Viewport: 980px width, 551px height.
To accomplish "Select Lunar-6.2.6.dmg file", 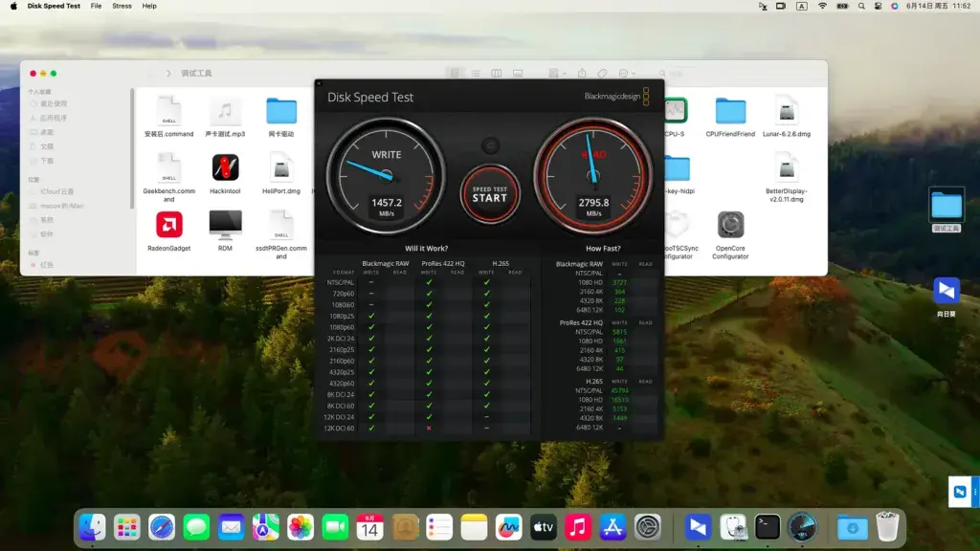I will tap(787, 116).
